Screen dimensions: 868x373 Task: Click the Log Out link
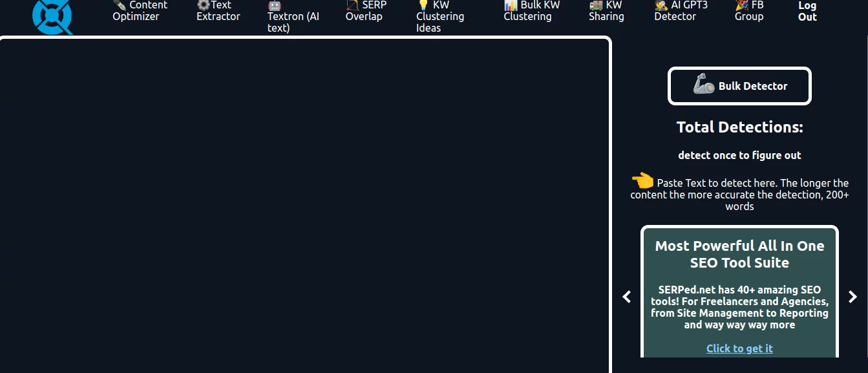pos(807,11)
